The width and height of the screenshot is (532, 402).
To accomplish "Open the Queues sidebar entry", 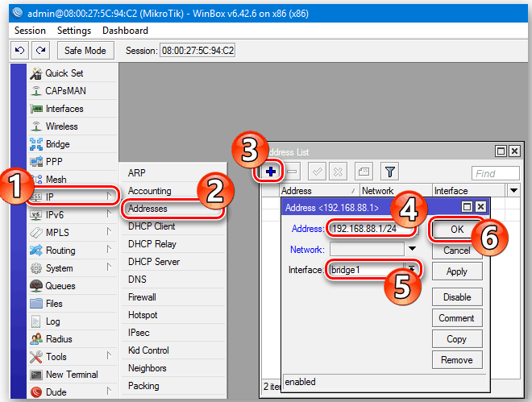I will point(73,286).
